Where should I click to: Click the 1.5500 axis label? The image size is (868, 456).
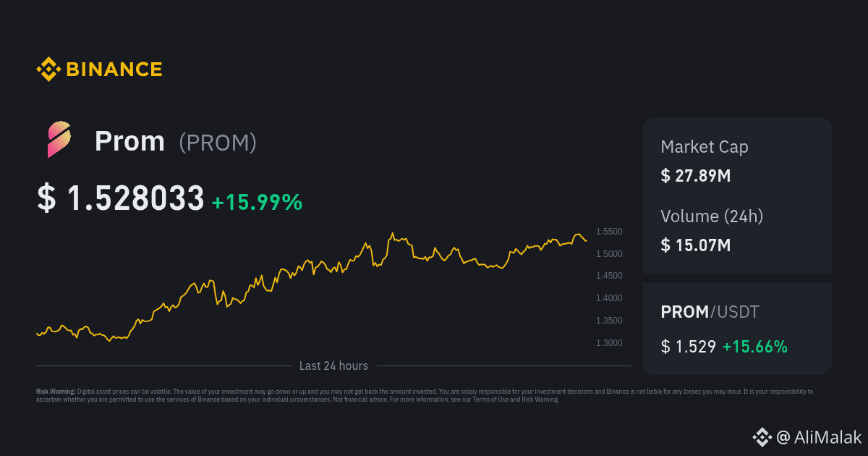[609, 232]
